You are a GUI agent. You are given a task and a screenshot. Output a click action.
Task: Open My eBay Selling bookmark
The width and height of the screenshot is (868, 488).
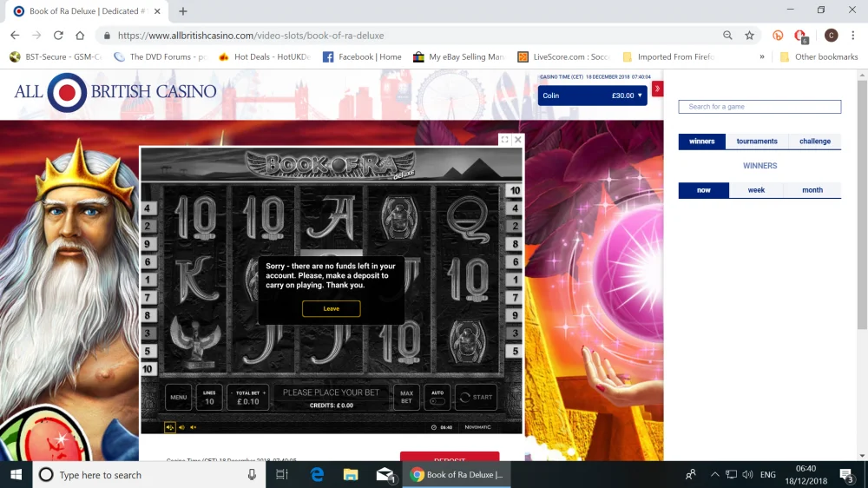tap(459, 56)
